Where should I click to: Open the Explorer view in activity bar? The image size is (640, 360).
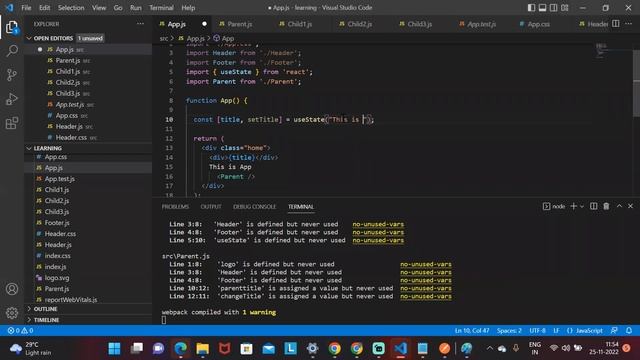(x=12, y=27)
